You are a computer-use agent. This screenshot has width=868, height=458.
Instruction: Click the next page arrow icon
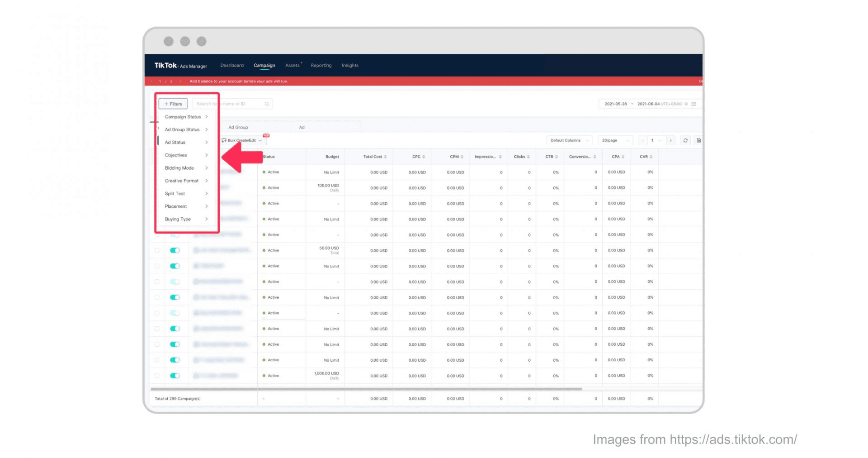click(x=671, y=140)
